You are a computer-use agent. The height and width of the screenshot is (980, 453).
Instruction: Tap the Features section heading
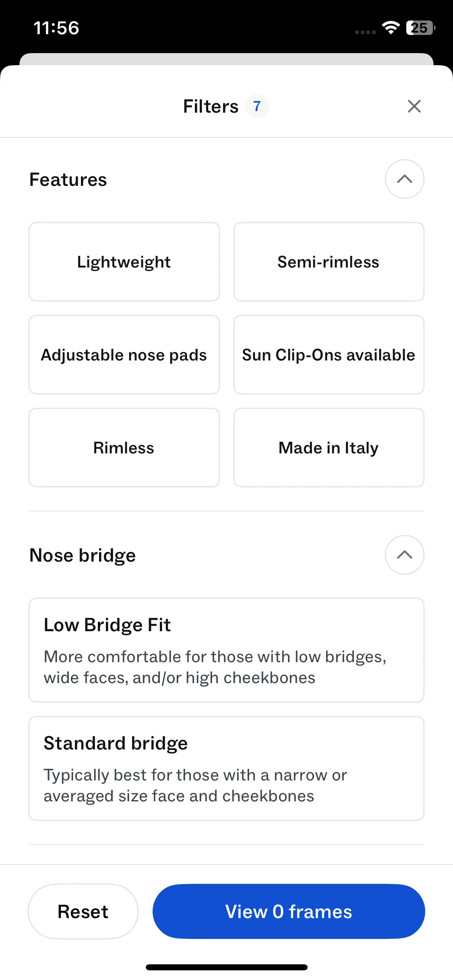click(68, 179)
